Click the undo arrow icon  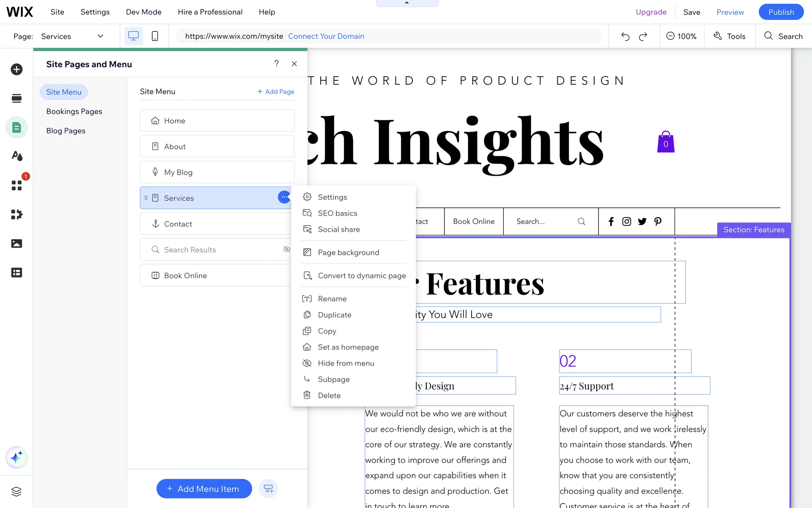(x=625, y=36)
